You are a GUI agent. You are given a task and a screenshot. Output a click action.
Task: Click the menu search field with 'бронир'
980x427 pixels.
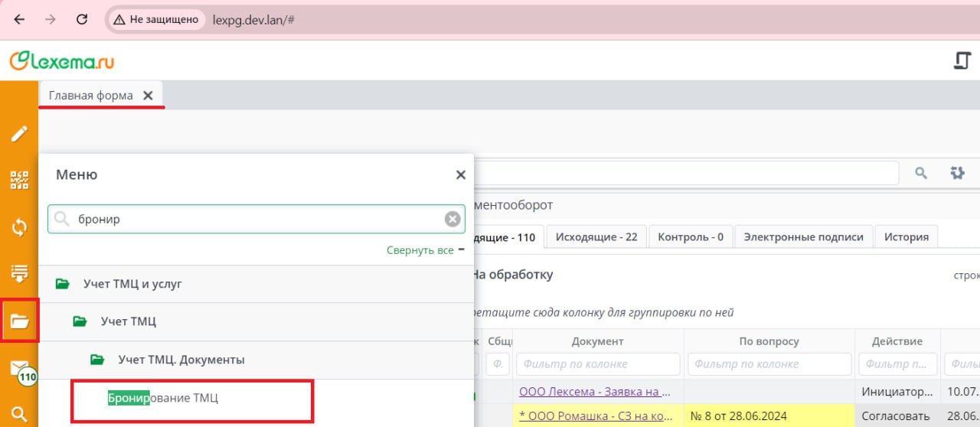click(x=256, y=219)
